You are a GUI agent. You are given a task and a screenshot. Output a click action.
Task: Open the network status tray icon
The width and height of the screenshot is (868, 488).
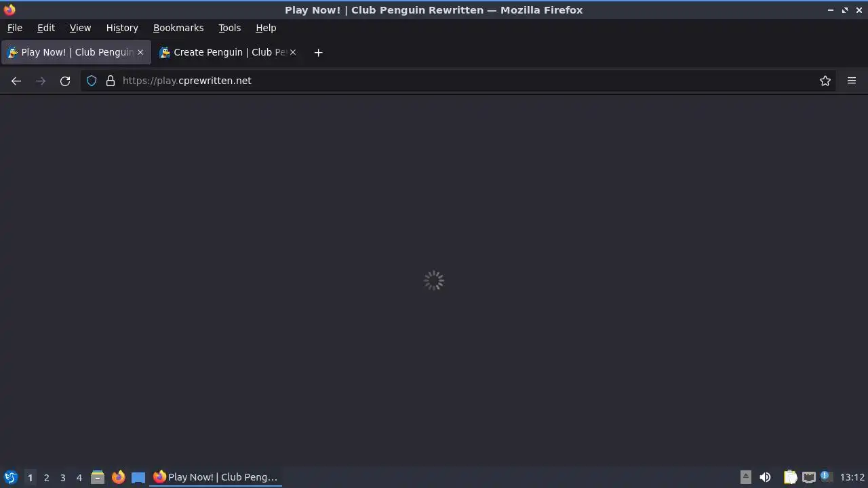click(x=808, y=477)
